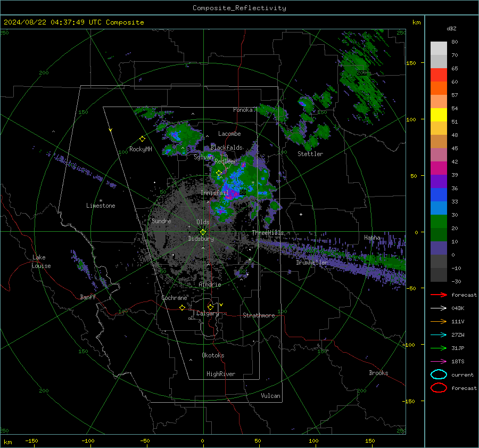Click the HighRiver city label

221,374
